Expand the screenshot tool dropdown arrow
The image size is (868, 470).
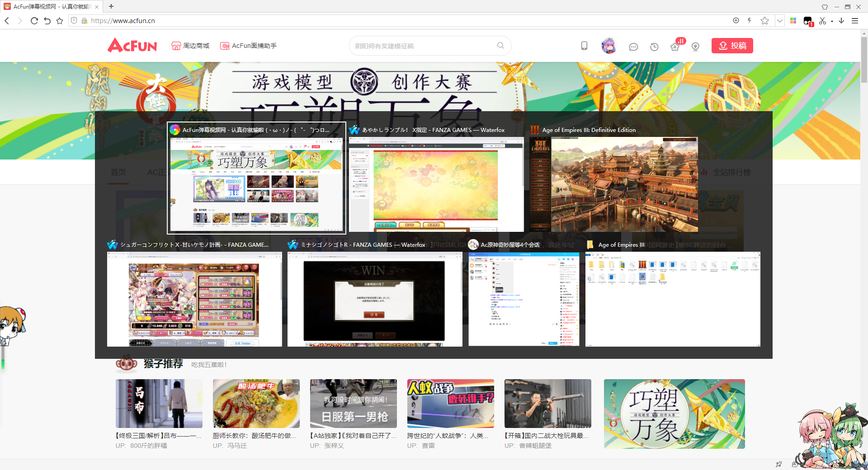(832, 21)
